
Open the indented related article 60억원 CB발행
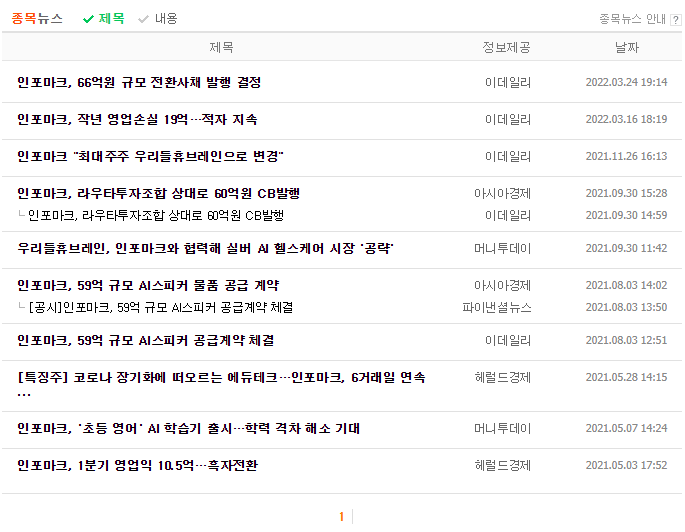pos(156,215)
